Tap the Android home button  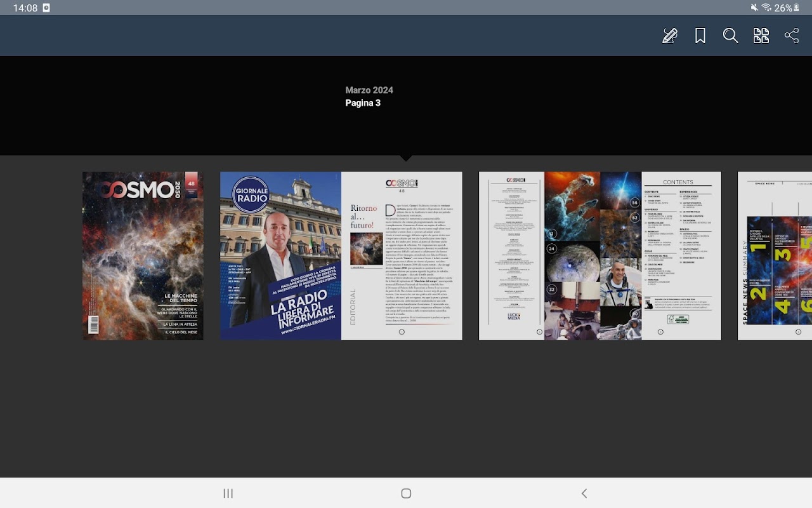406,493
